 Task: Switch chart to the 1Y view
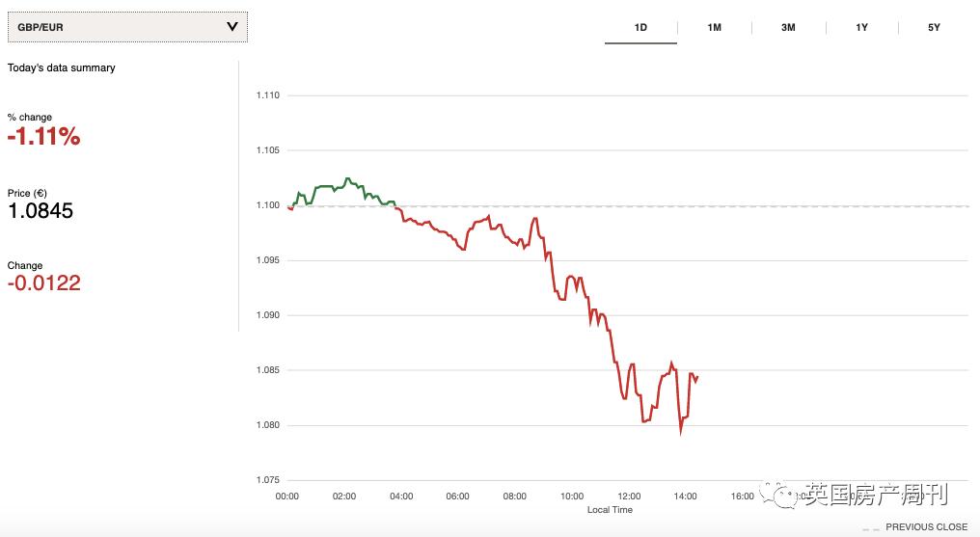tap(861, 28)
